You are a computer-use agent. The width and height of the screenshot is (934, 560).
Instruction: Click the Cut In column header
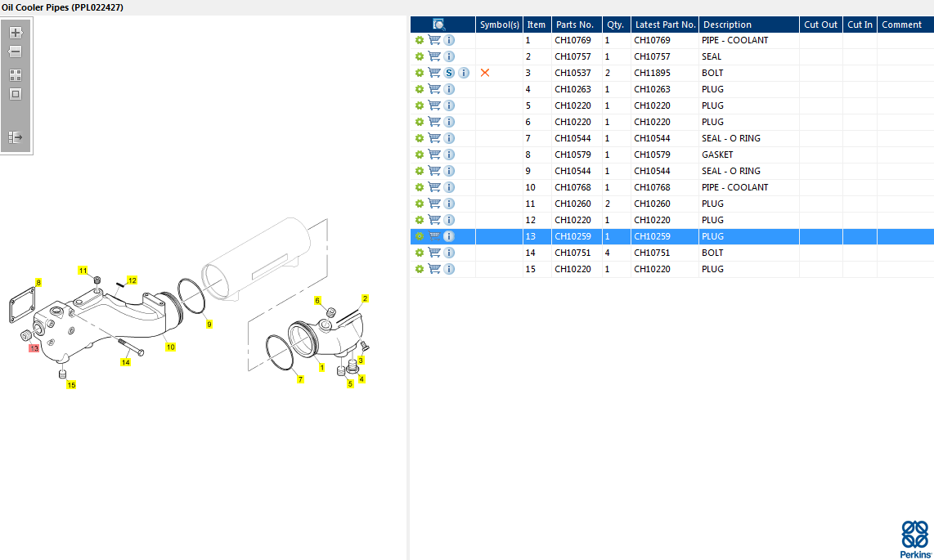coord(860,25)
